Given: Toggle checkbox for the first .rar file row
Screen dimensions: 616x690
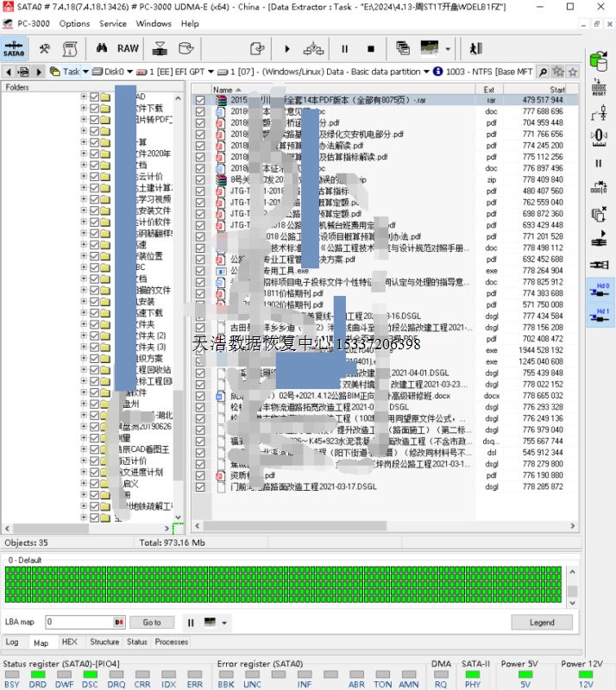Looking at the screenshot, I should tap(200, 100).
